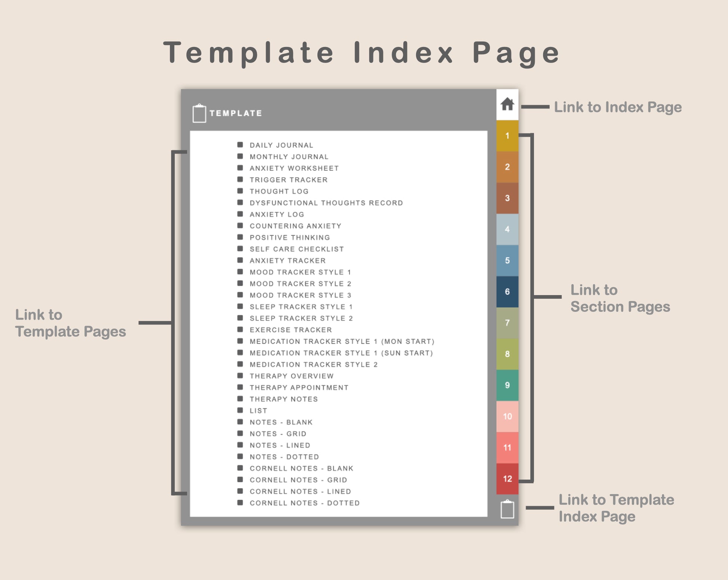Open Cornell Notes - Dotted link

(305, 503)
